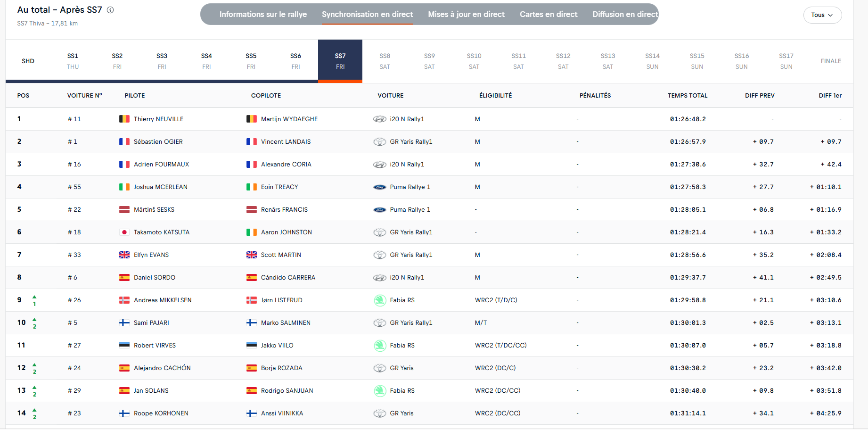The image size is (868, 430).
Task: Click driver name Adrien FOURMAUX
Action: click(161, 165)
